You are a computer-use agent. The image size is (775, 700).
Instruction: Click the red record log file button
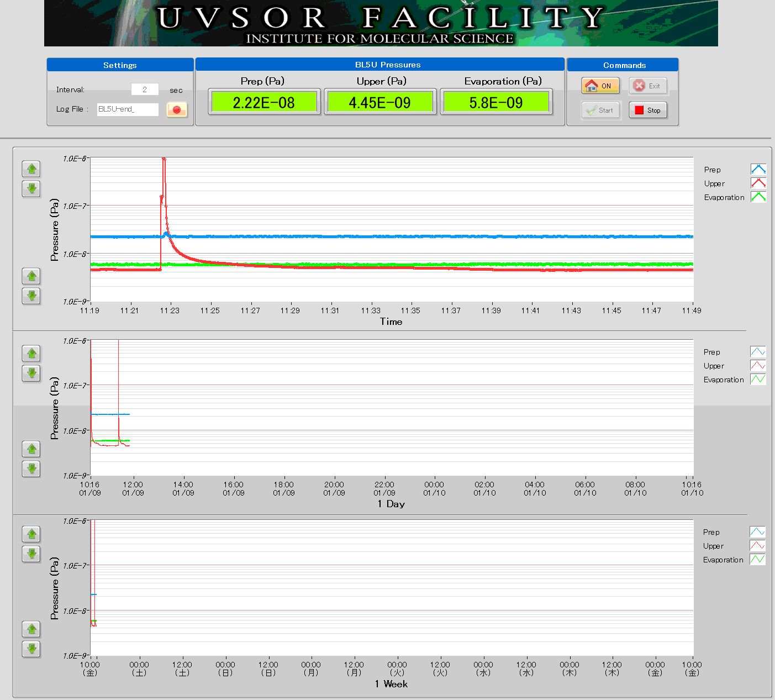pos(177,109)
